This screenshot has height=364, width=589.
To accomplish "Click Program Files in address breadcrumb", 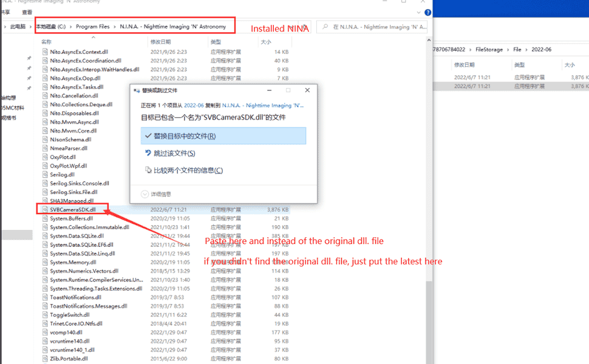I will (x=92, y=27).
